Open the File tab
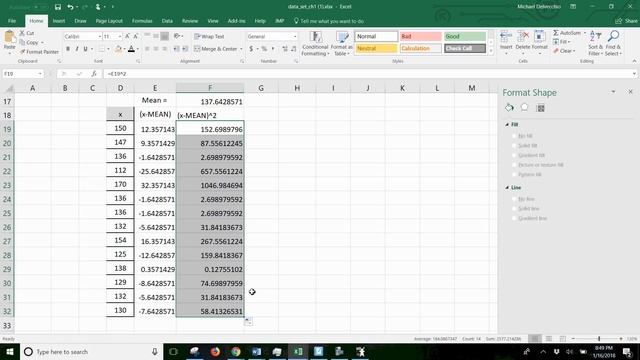This screenshot has width=640, height=360. tap(12, 21)
